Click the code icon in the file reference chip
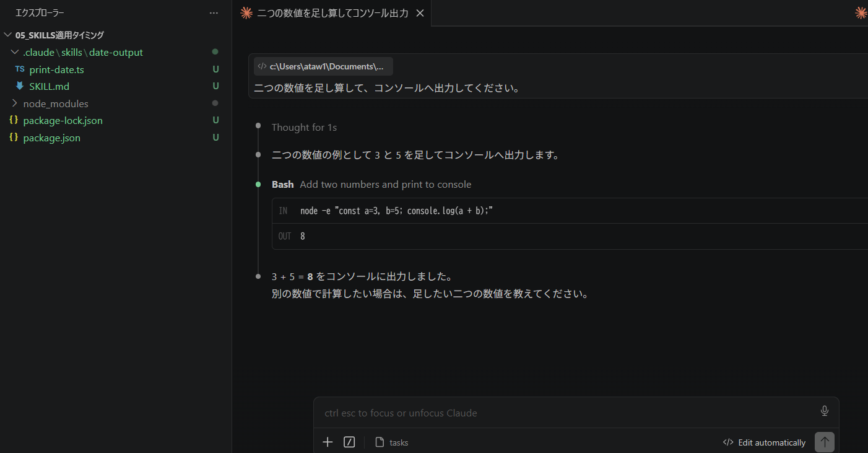868x453 pixels. pos(263,66)
